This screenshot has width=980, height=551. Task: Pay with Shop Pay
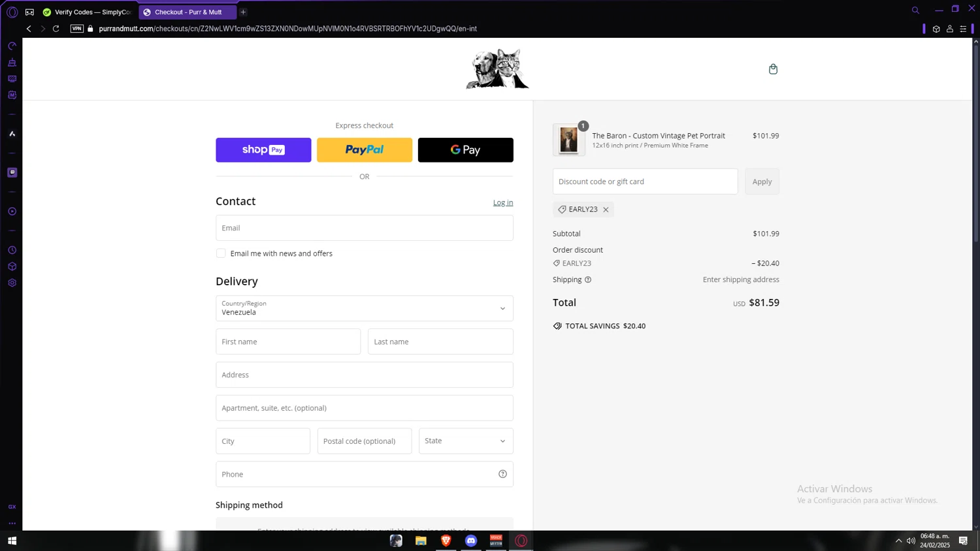point(263,150)
